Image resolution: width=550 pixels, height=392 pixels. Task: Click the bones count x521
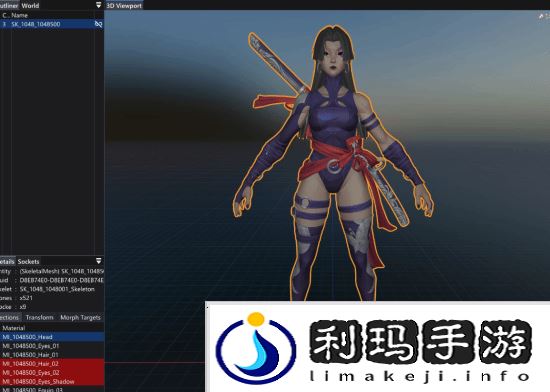click(26, 298)
